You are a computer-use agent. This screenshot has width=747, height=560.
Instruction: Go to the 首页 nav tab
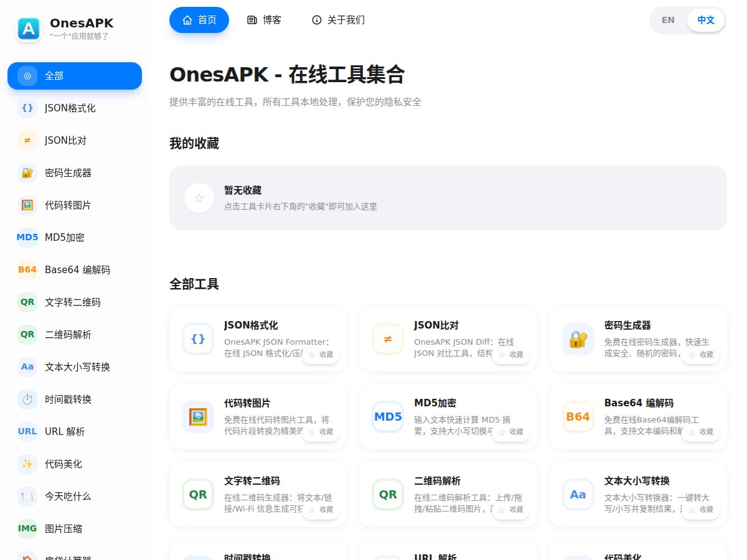pyautogui.click(x=199, y=20)
